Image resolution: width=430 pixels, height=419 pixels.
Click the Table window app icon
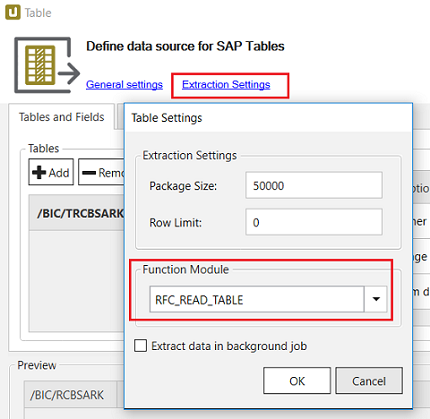[13, 13]
